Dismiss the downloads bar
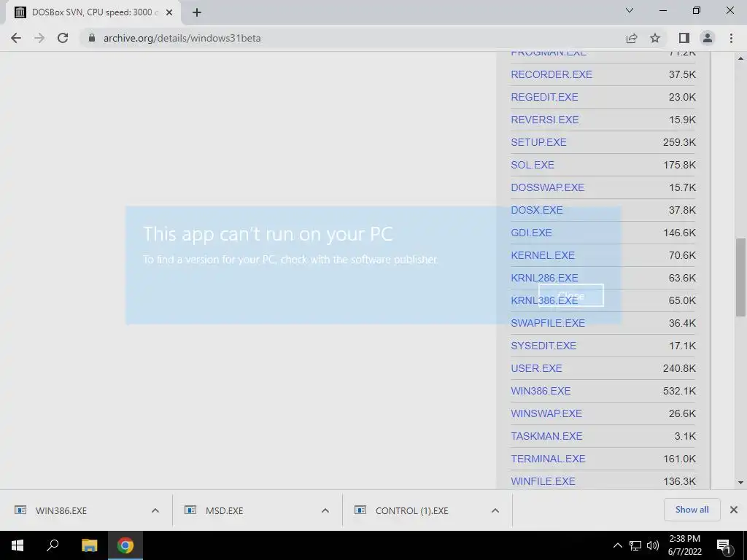The width and height of the screenshot is (747, 560). click(x=734, y=510)
